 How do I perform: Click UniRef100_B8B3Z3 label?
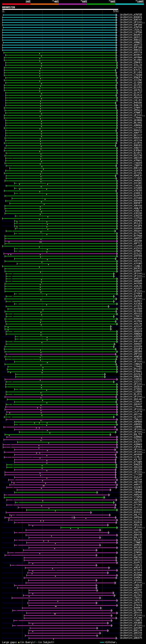pyautogui.click(x=131, y=50)
